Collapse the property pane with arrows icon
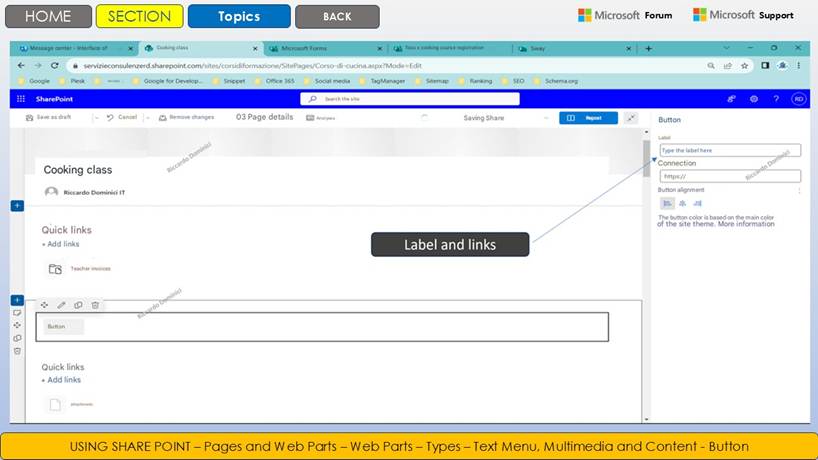This screenshot has height=460, width=818. [x=631, y=118]
